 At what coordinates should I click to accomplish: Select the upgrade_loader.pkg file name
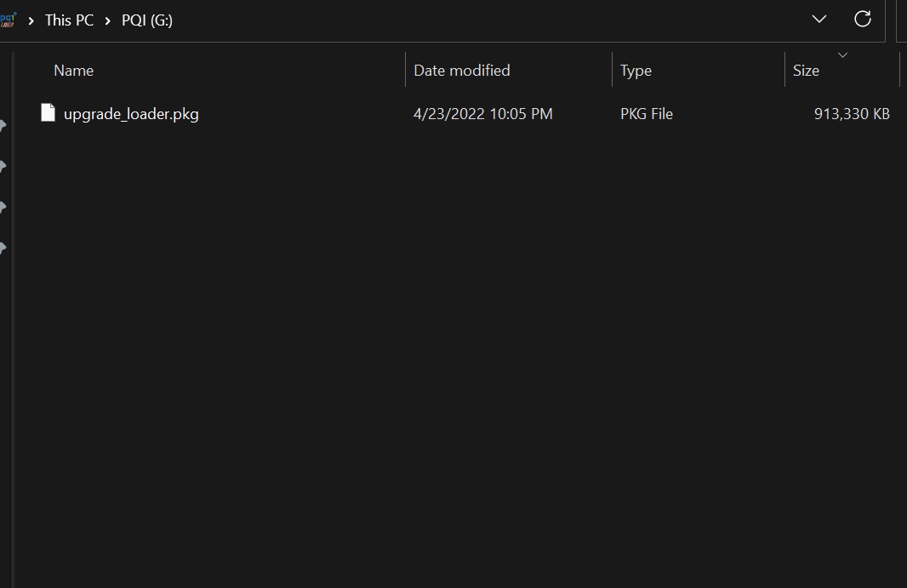(131, 114)
